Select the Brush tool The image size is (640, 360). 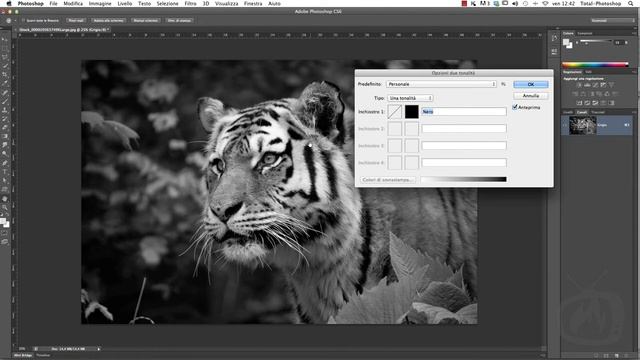[5, 101]
